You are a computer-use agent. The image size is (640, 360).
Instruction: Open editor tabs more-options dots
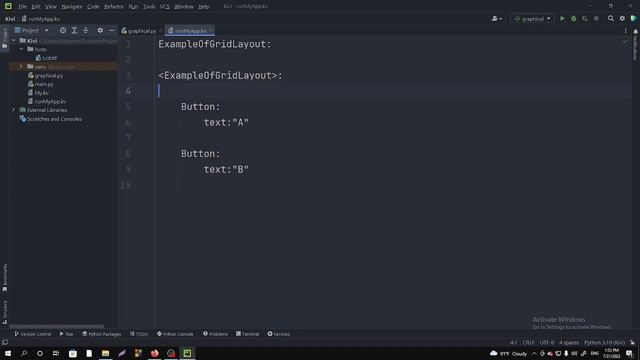(x=625, y=31)
